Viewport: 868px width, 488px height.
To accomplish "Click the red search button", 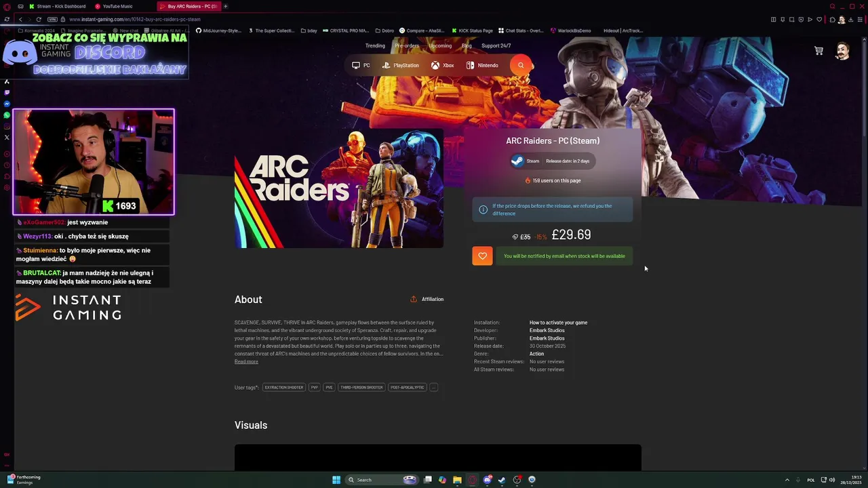I will tap(521, 65).
